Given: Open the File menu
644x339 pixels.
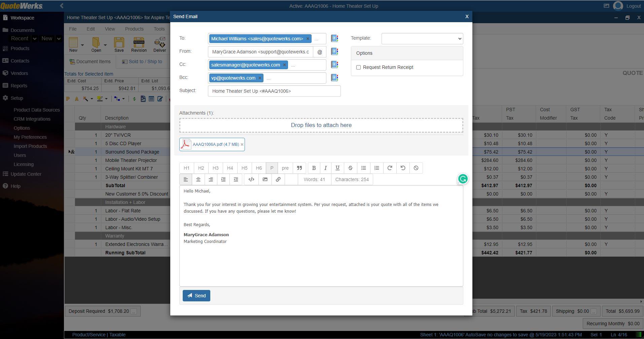Looking at the screenshot, I should 73,29.
